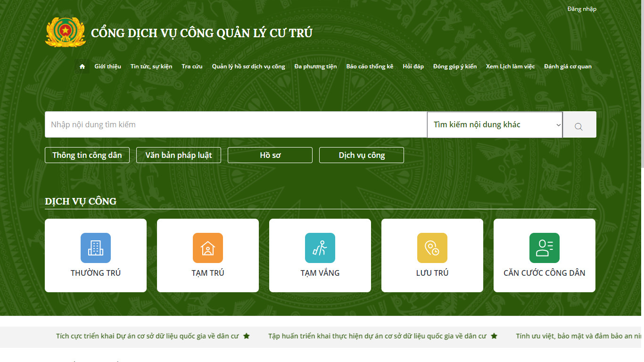Screen dimensions: 644x362
Task: Open the Tra cứu menu
Action: tap(192, 66)
